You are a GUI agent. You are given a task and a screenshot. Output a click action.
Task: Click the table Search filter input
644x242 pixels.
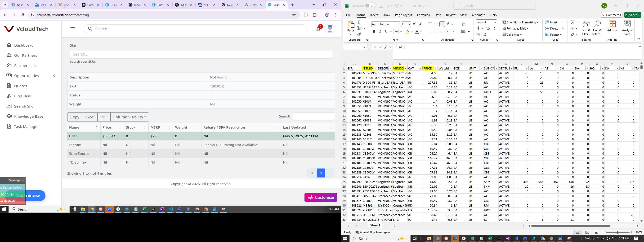click(x=314, y=116)
